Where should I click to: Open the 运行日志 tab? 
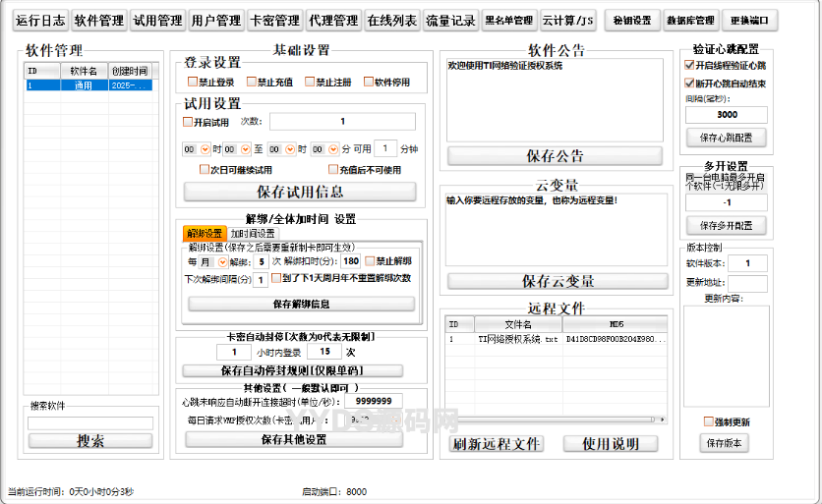click(39, 20)
